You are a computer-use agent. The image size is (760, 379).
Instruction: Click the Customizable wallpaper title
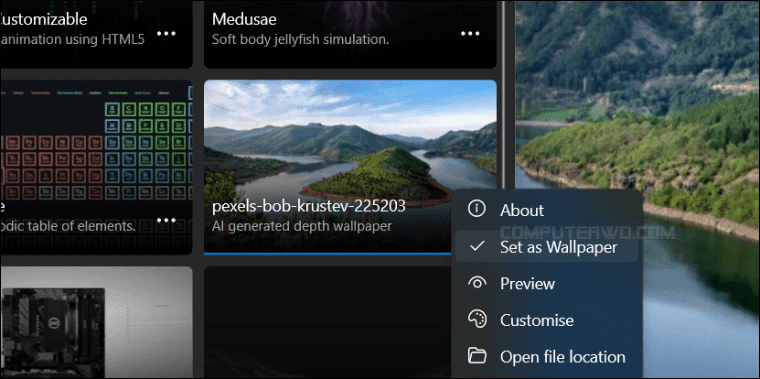point(44,19)
